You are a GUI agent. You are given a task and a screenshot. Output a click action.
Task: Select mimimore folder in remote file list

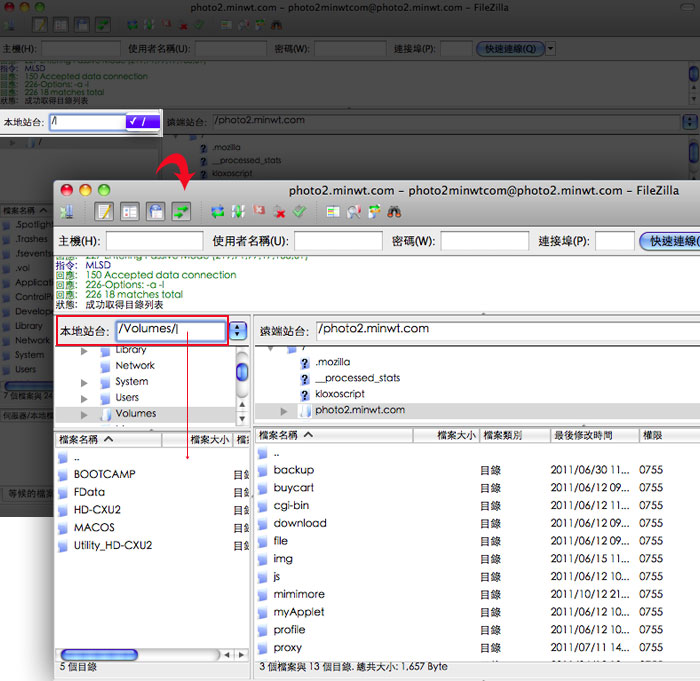point(299,594)
